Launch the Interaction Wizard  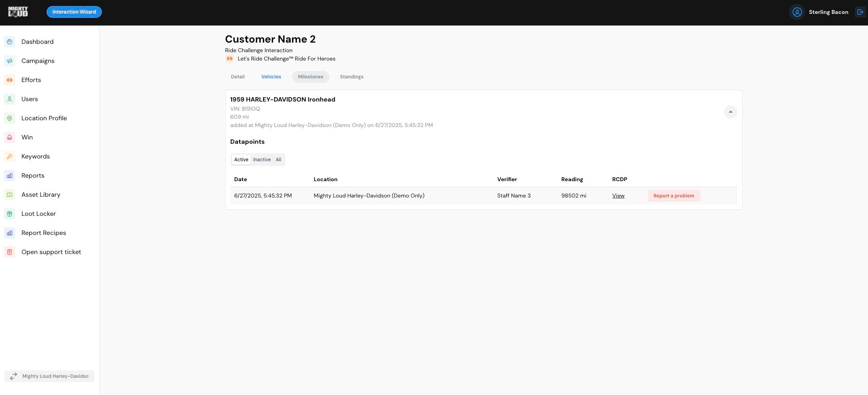tap(74, 12)
